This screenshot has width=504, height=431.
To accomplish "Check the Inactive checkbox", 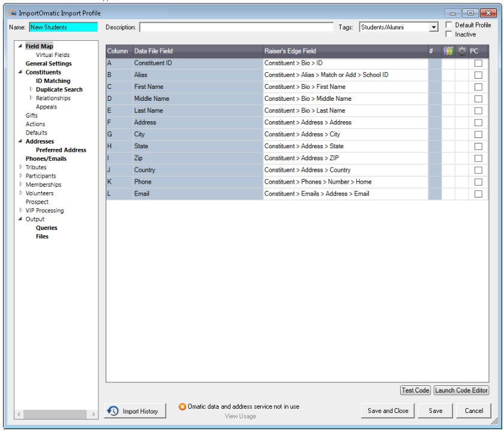I will 448,33.
